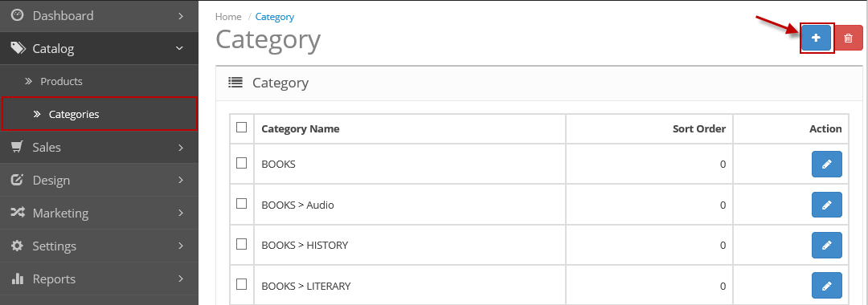Viewport: 868px width, 305px height.
Task: Expand the Marketing menu arrow
Action: tap(181, 213)
